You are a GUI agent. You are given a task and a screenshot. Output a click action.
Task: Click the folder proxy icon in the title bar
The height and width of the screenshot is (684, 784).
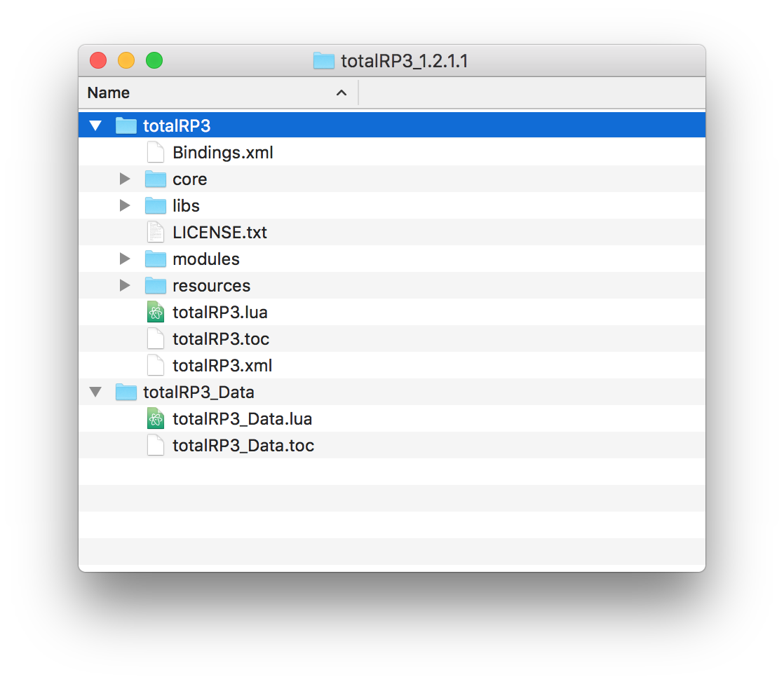coord(323,61)
